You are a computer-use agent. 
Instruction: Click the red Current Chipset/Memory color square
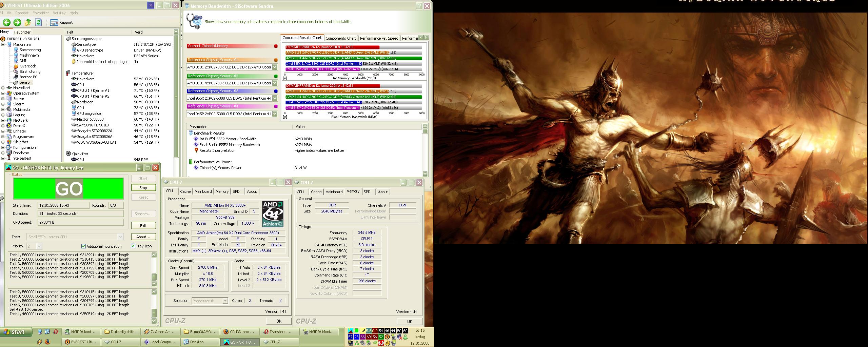(276, 46)
